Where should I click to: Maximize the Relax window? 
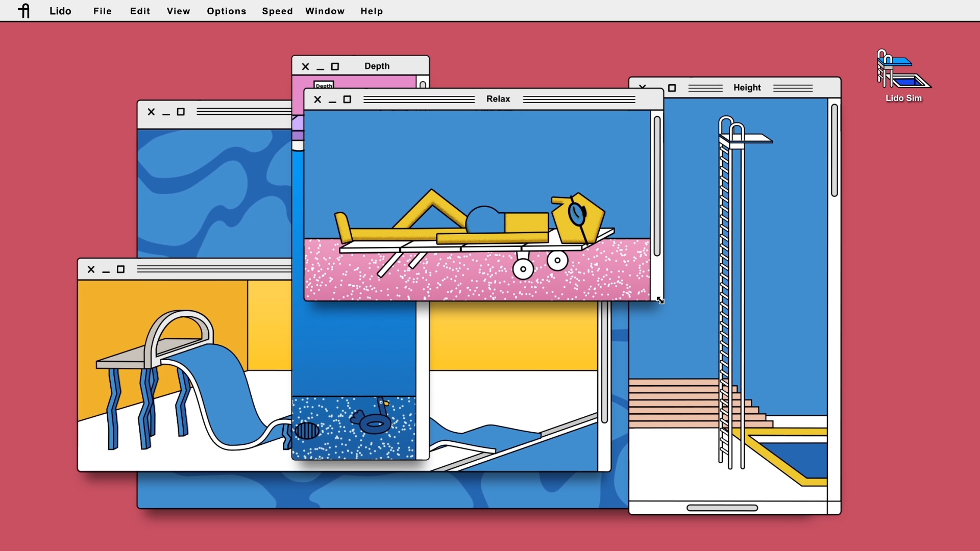click(x=347, y=99)
